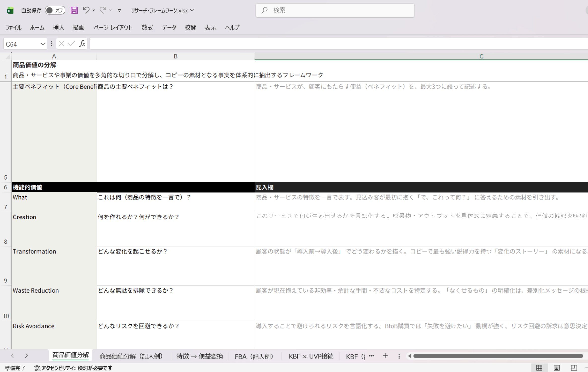
Task: Click the Cancel (X) formula icon
Action: pyautogui.click(x=62, y=44)
